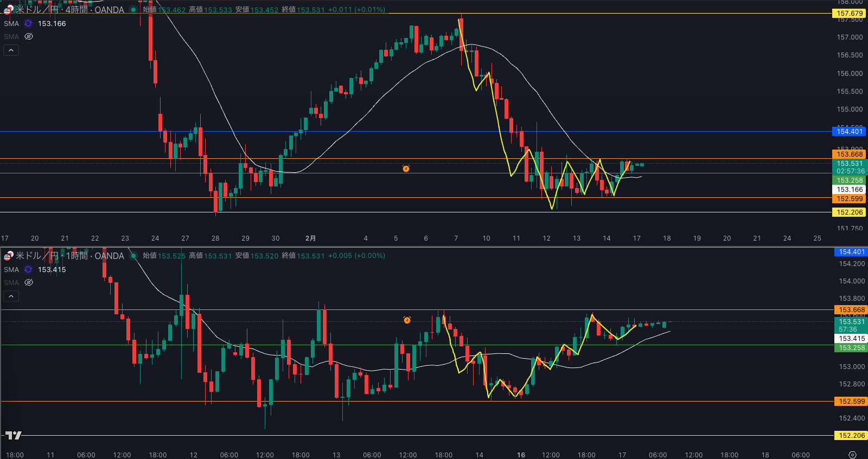Click the currency flag icon on the 4-hour chart
868x459 pixels.
tap(8, 10)
